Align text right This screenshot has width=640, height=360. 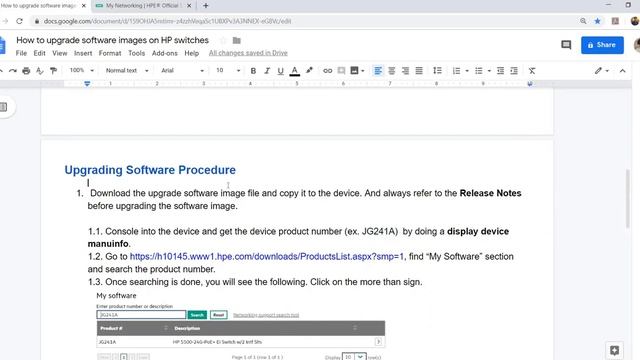[405, 71]
